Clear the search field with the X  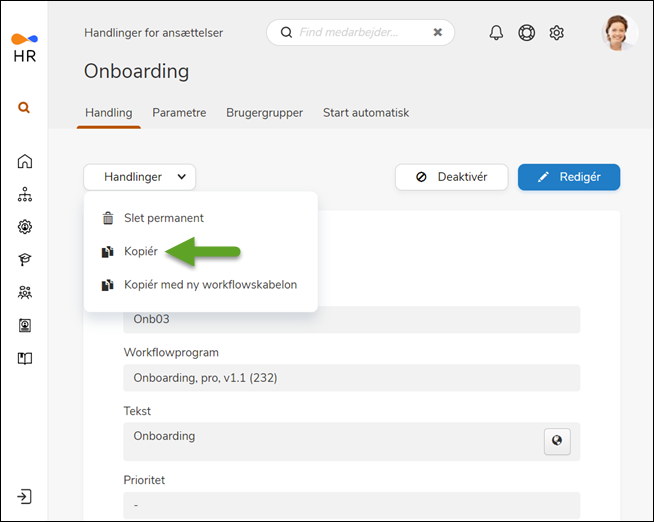[x=437, y=32]
